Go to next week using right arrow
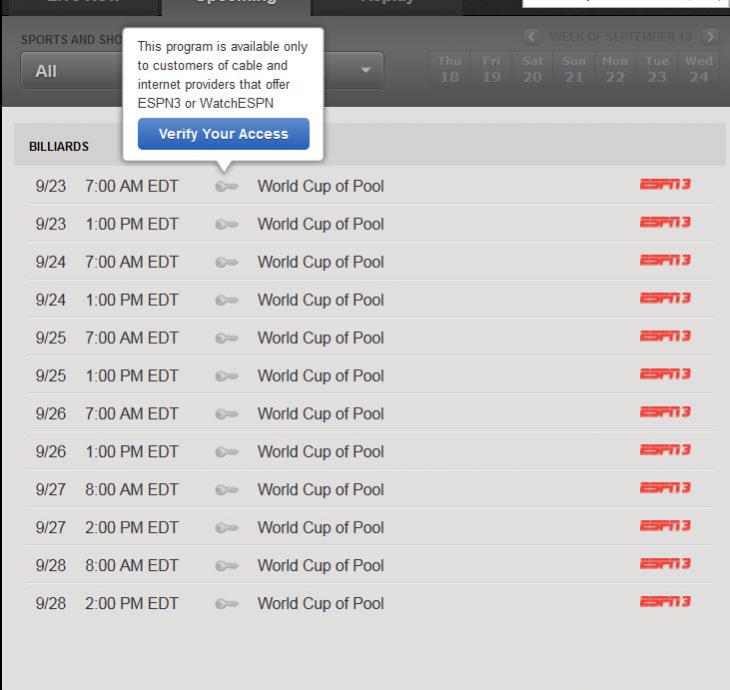Image resolution: width=730 pixels, height=690 pixels. 710,37
